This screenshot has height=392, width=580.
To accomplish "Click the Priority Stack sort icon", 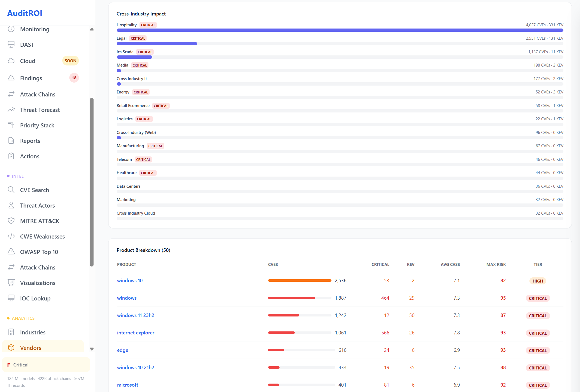I will pos(11,125).
